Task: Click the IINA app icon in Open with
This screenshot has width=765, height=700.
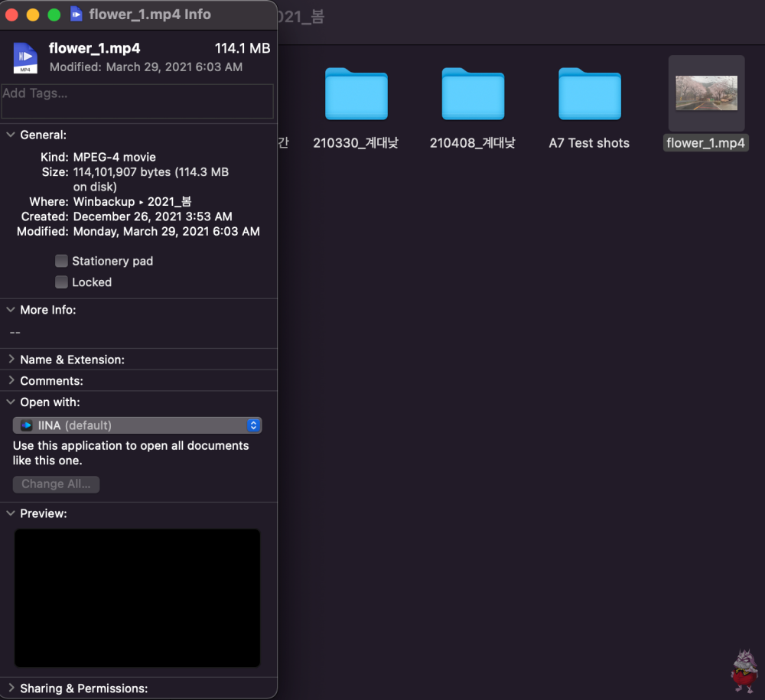Action: coord(26,425)
